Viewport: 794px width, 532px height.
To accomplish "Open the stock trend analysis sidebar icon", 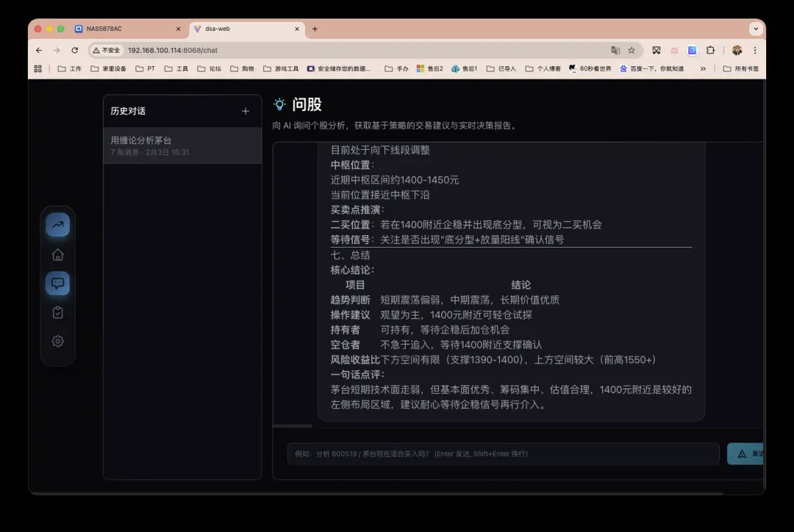I will click(x=57, y=225).
